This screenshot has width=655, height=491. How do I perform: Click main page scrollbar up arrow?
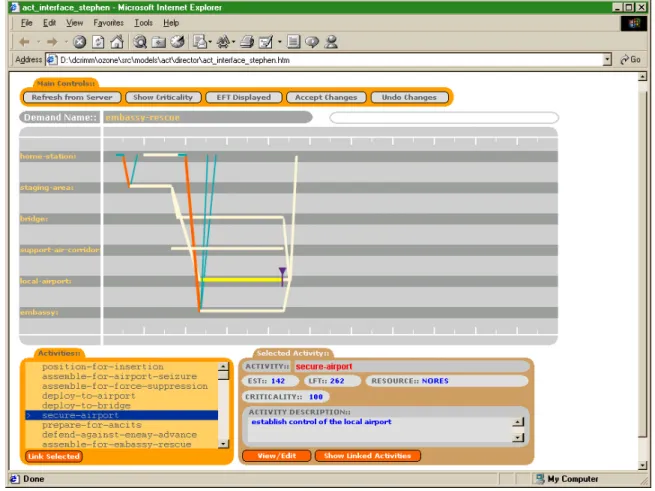click(643, 76)
